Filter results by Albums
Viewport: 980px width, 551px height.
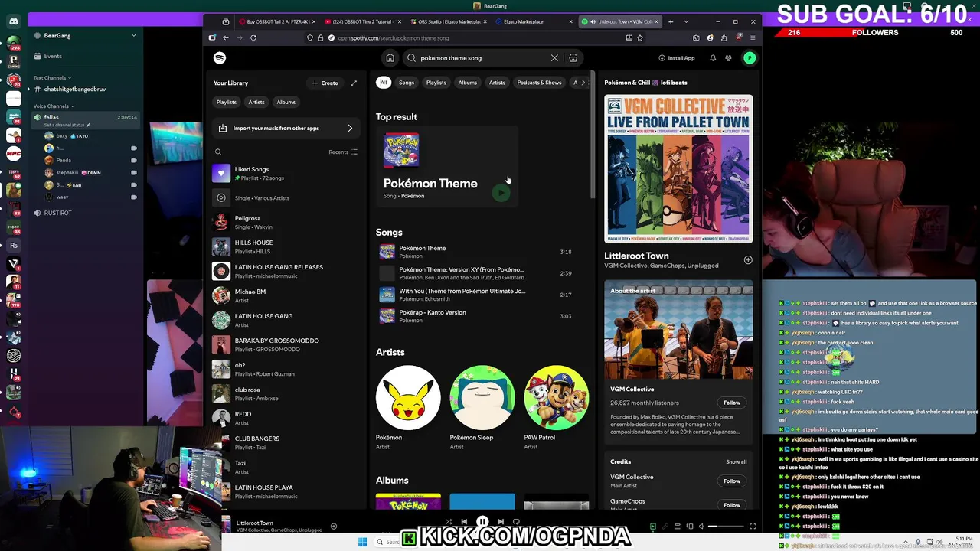click(468, 83)
